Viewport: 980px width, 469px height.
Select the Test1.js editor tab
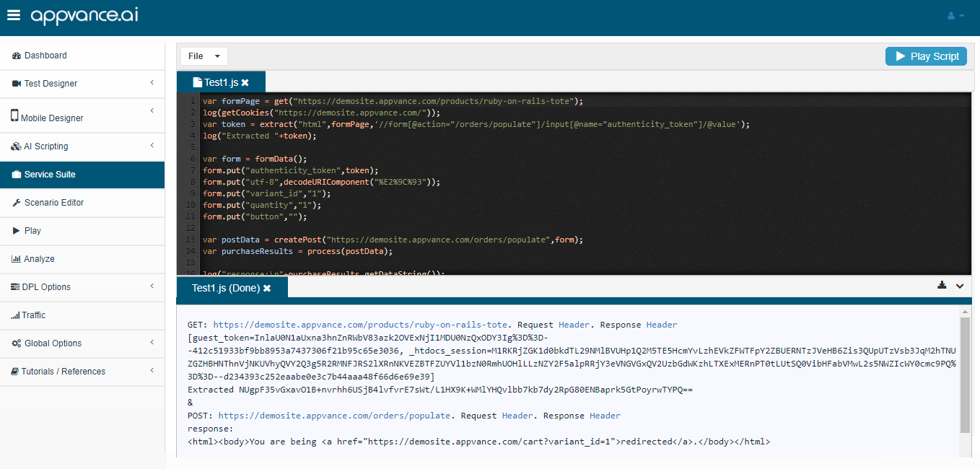pyautogui.click(x=221, y=82)
